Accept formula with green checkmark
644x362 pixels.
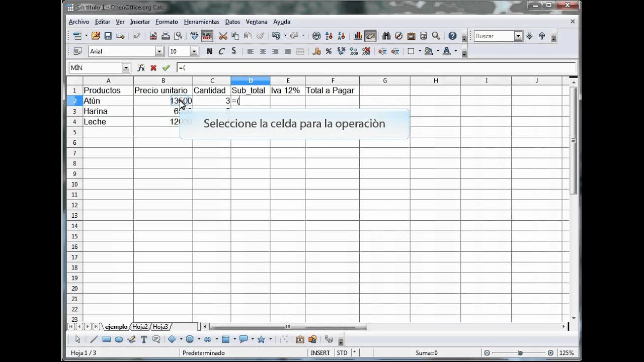coord(166,68)
